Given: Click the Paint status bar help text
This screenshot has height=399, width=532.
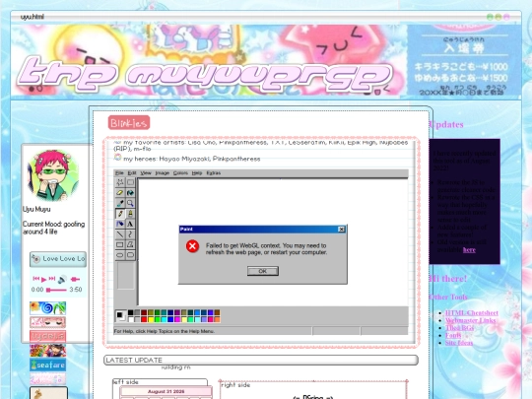Looking at the screenshot, I should (x=165, y=331).
